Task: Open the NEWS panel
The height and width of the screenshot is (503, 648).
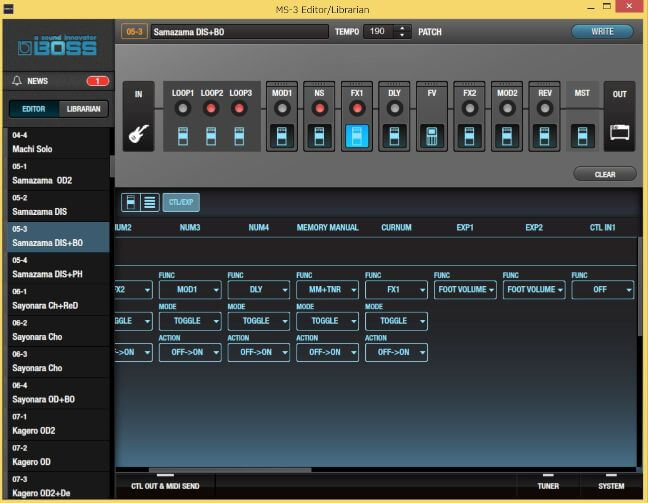Action: 58,81
